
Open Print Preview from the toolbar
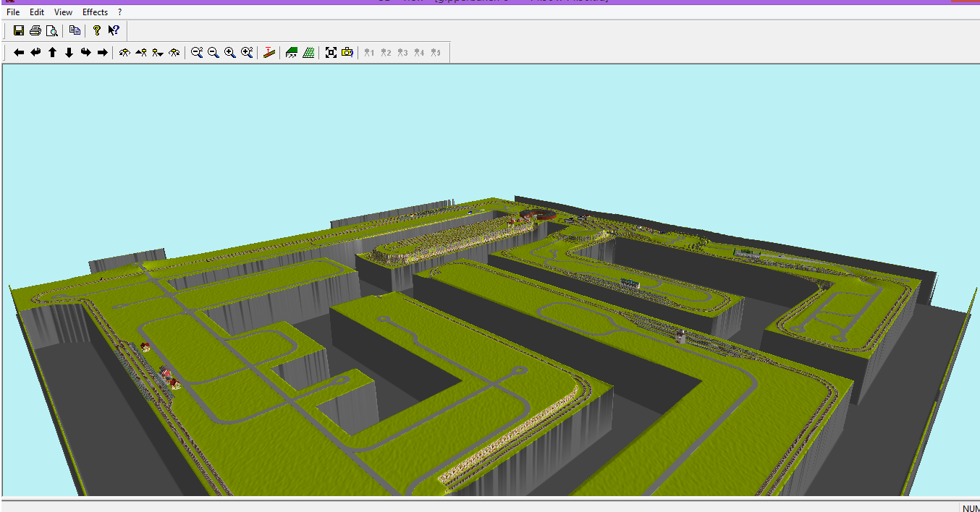[51, 30]
